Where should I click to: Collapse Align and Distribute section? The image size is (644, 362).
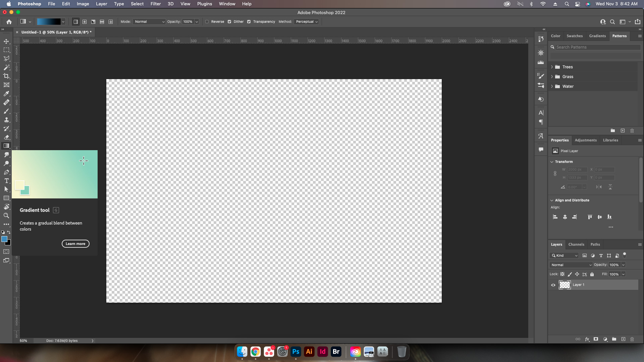(x=552, y=200)
